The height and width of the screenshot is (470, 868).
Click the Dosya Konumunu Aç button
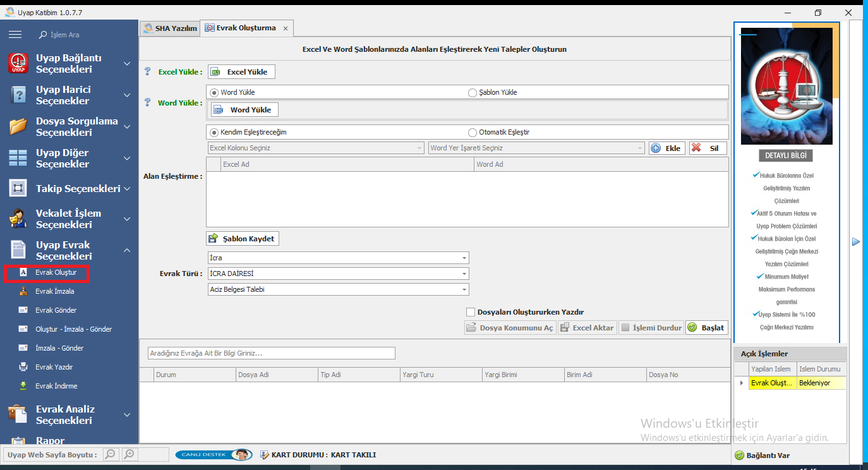[510, 328]
